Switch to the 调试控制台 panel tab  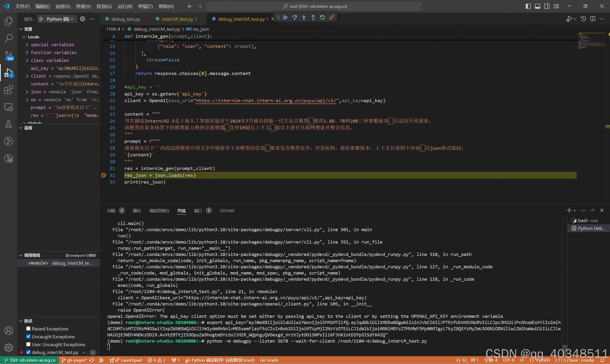pos(159,211)
